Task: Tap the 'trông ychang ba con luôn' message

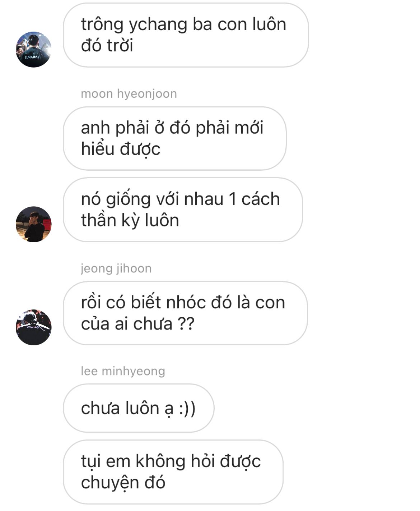Action: (x=186, y=35)
